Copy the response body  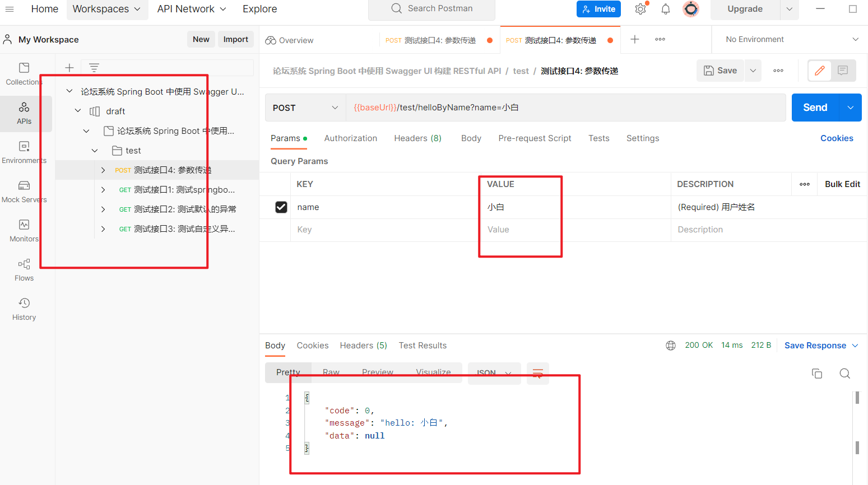point(817,374)
